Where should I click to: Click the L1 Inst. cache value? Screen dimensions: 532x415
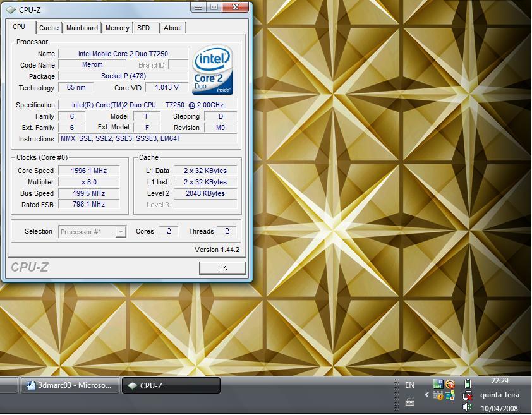tap(205, 182)
